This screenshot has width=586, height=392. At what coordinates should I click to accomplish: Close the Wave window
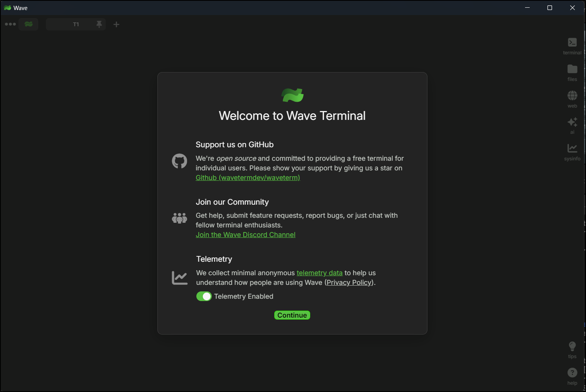click(572, 8)
